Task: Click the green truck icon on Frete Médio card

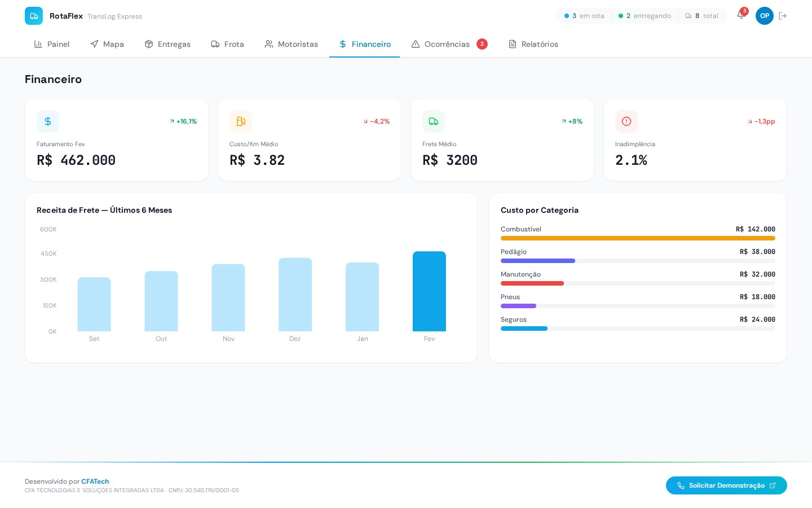Action: click(434, 121)
